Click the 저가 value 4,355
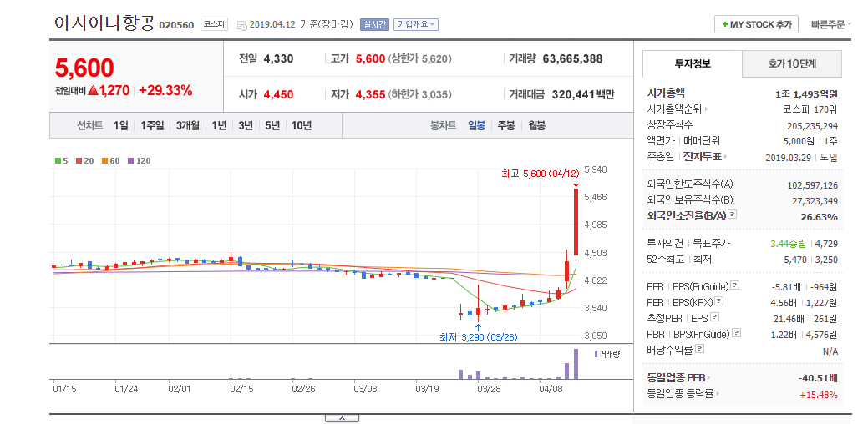This screenshot has width=868, height=424. click(370, 94)
